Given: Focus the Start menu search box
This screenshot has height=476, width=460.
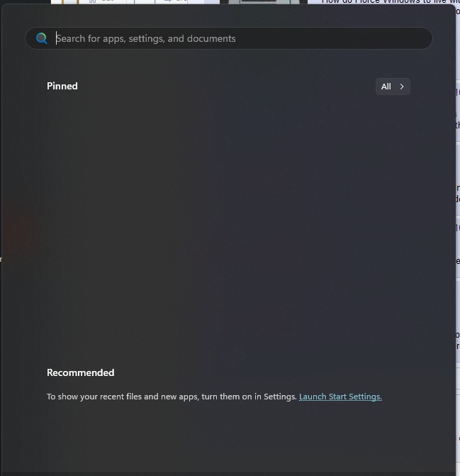Looking at the screenshot, I should pos(229,38).
